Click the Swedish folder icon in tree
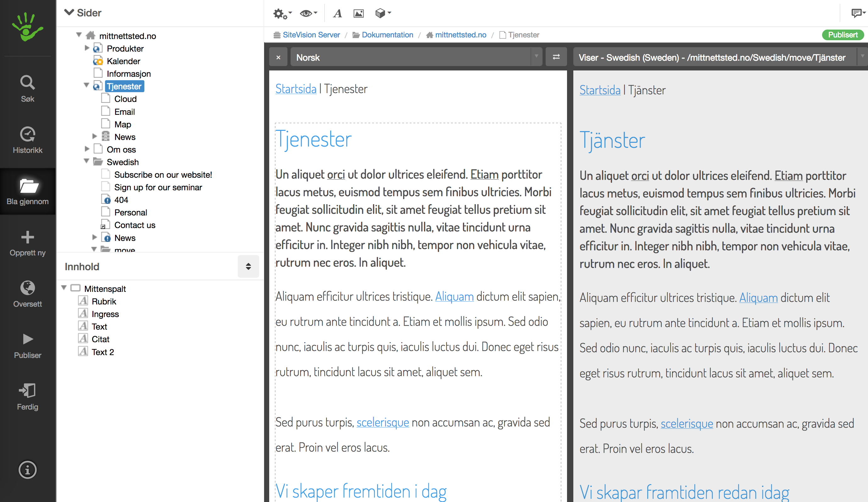This screenshot has width=868, height=502. (98, 162)
